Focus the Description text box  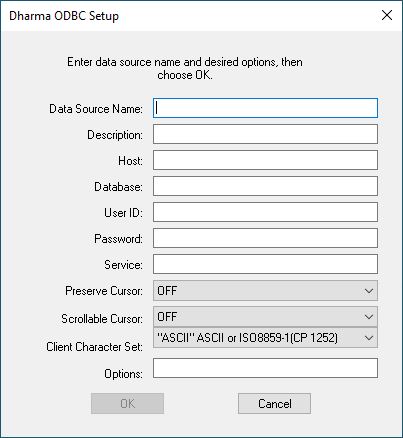[265, 134]
